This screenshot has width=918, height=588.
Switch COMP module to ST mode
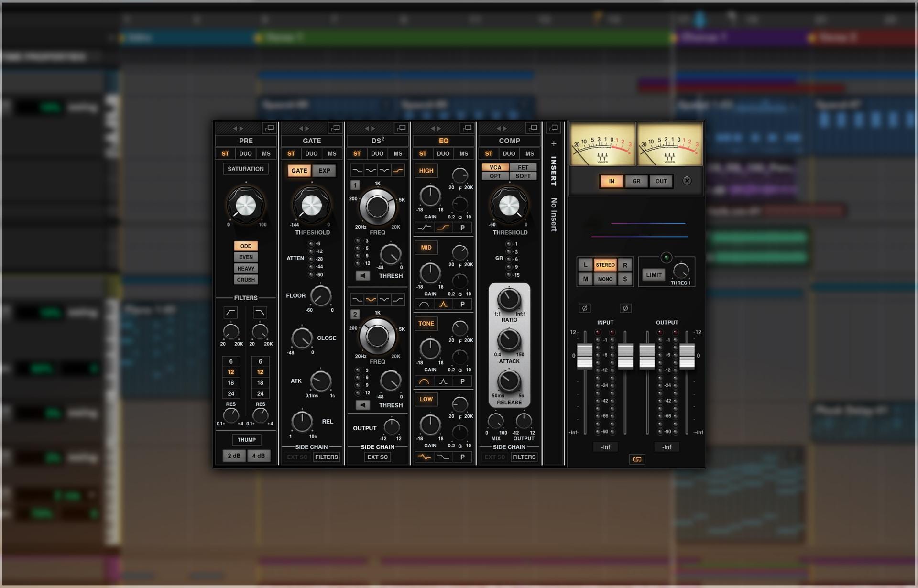[488, 153]
